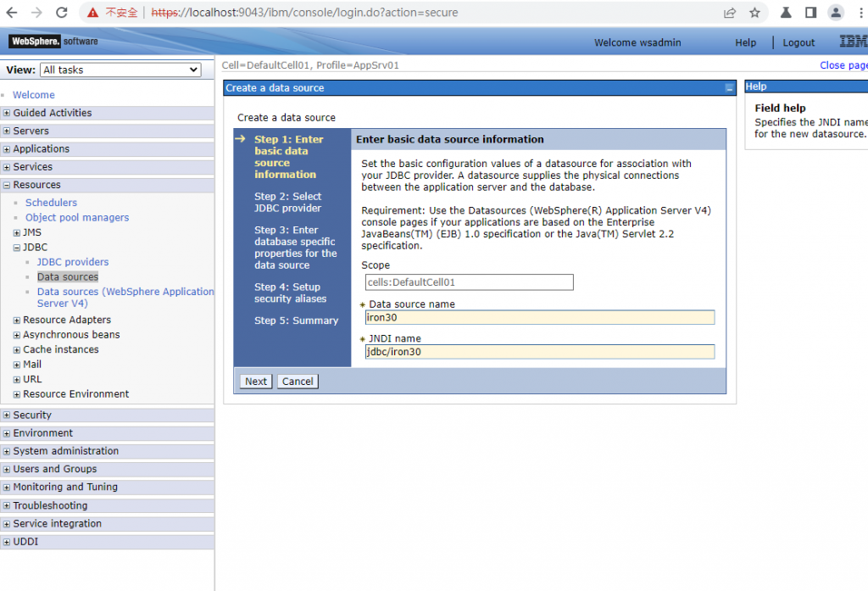Click the Cancel button
Viewport: 868px width, 591px height.
(x=298, y=381)
